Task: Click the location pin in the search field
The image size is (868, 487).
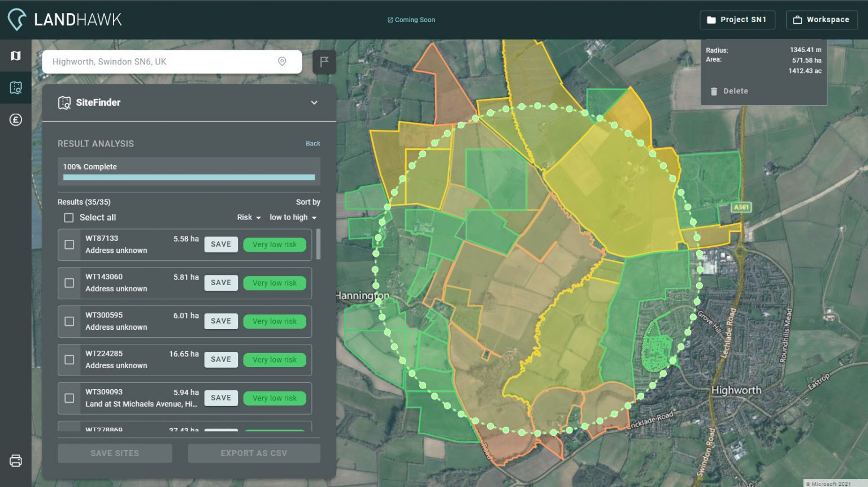Action: tap(282, 62)
